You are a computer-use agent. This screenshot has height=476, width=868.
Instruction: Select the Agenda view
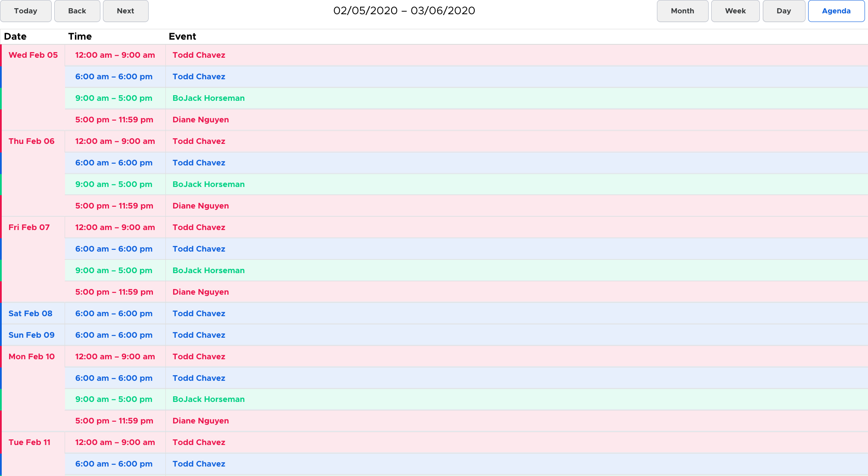(x=836, y=11)
